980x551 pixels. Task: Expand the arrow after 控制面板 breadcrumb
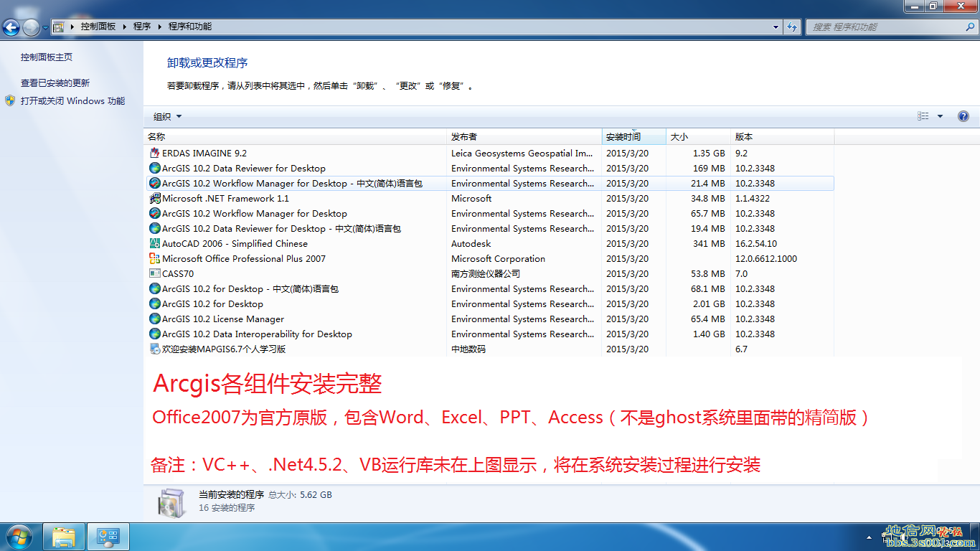click(x=124, y=27)
